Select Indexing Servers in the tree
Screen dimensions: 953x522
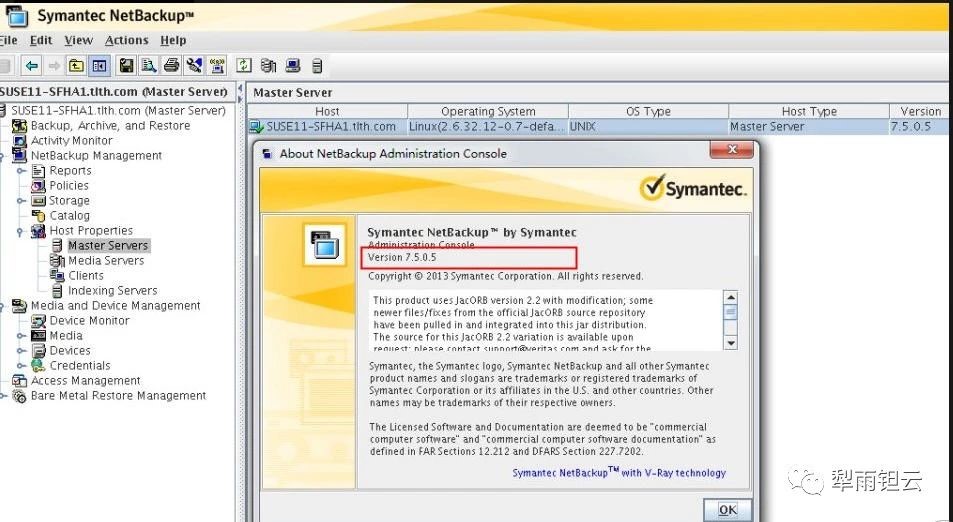coord(112,290)
